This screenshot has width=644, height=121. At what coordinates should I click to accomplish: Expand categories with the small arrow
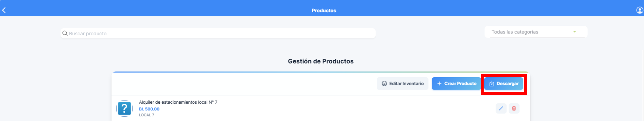tap(574, 32)
